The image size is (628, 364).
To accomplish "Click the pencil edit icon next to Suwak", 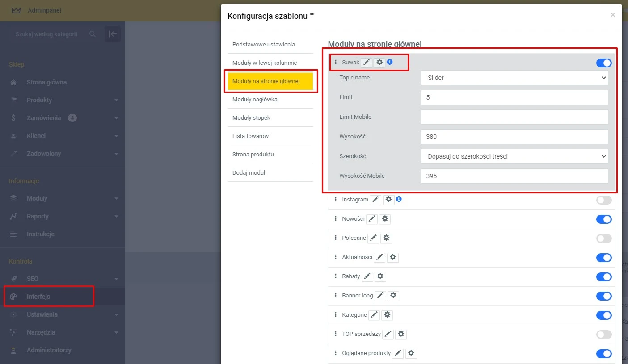I will [367, 63].
